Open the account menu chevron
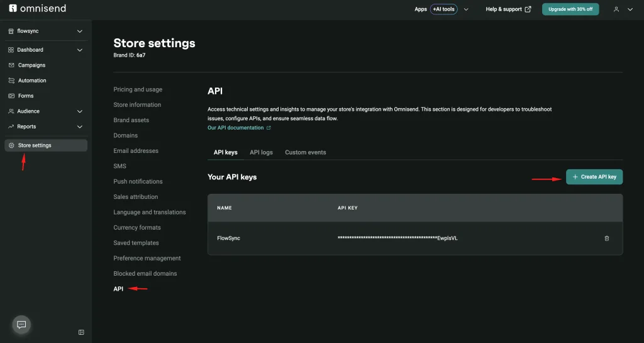The width and height of the screenshot is (644, 343). click(x=630, y=9)
